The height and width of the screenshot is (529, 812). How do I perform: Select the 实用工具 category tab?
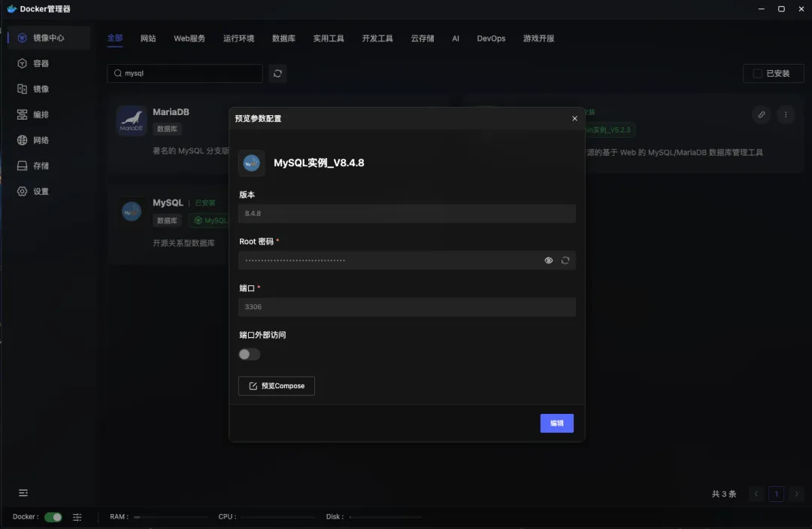(x=329, y=38)
